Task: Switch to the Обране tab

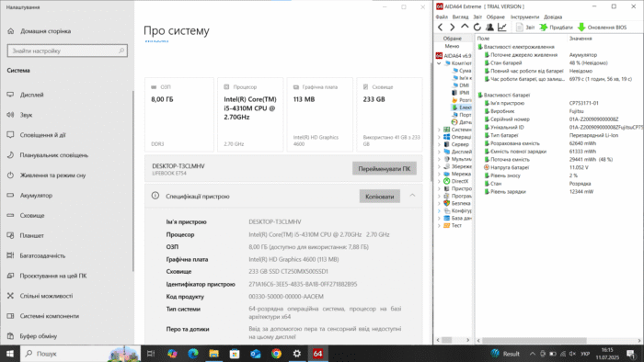Action: coord(453,38)
